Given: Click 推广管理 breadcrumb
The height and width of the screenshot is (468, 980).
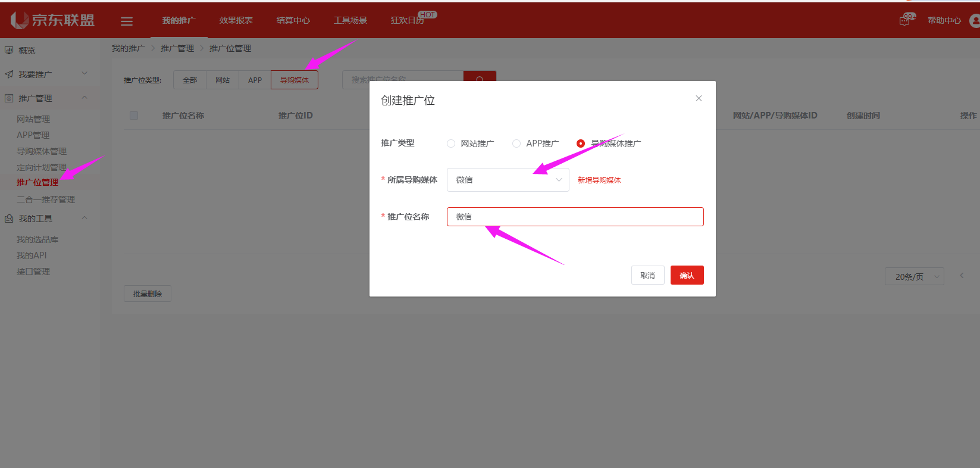Looking at the screenshot, I should [177, 48].
